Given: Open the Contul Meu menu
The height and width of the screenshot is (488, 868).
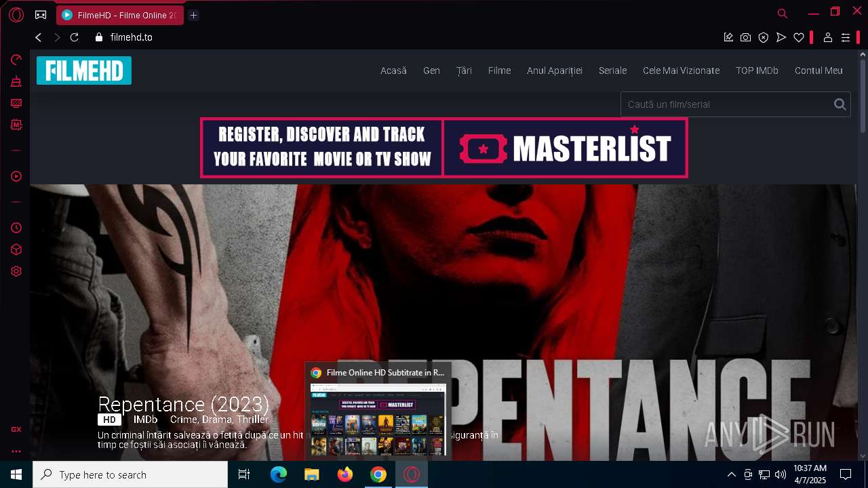Looking at the screenshot, I should [x=818, y=70].
